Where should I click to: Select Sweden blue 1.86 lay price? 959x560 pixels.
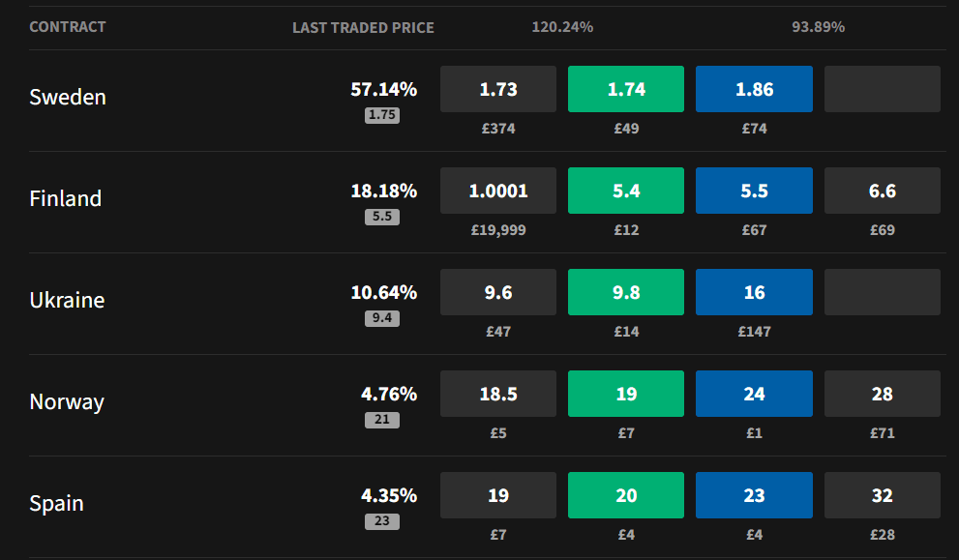coord(754,90)
